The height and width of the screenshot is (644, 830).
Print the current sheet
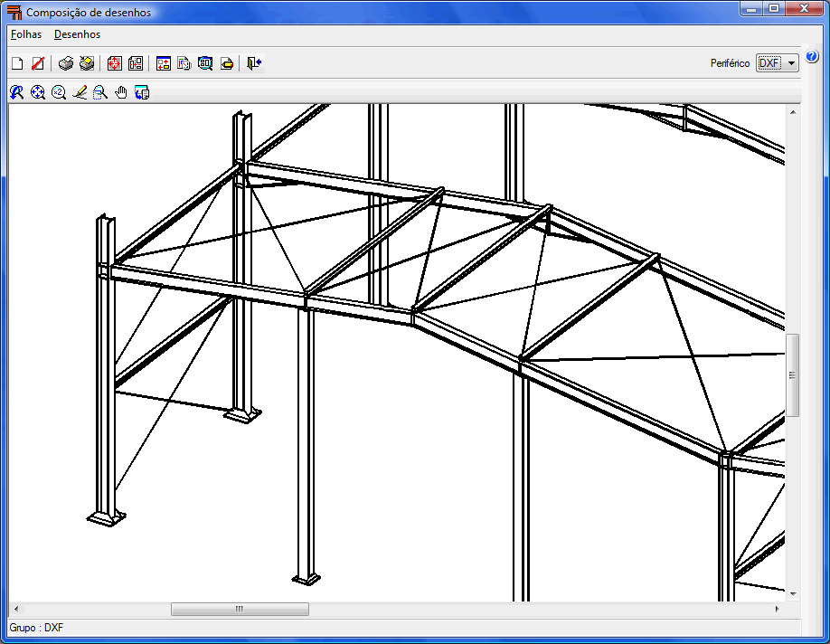[x=66, y=63]
